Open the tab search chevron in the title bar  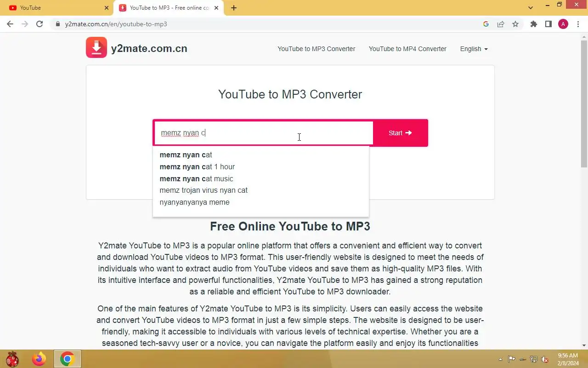(x=531, y=8)
